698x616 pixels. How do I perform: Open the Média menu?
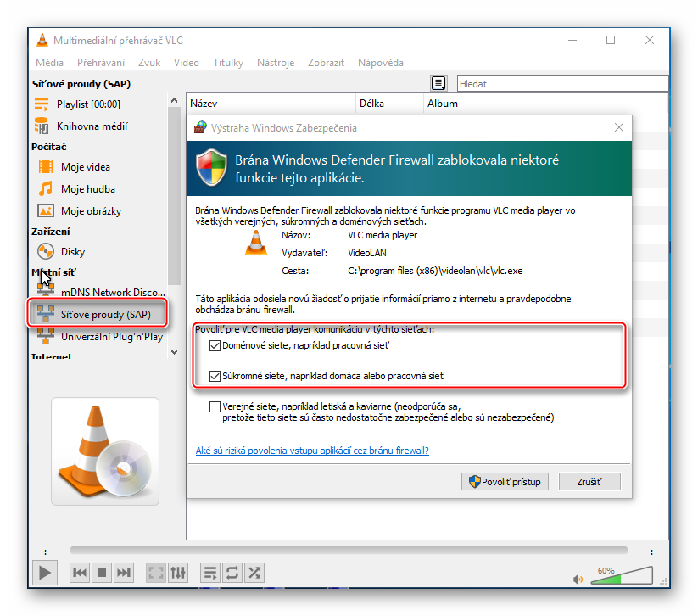click(50, 63)
